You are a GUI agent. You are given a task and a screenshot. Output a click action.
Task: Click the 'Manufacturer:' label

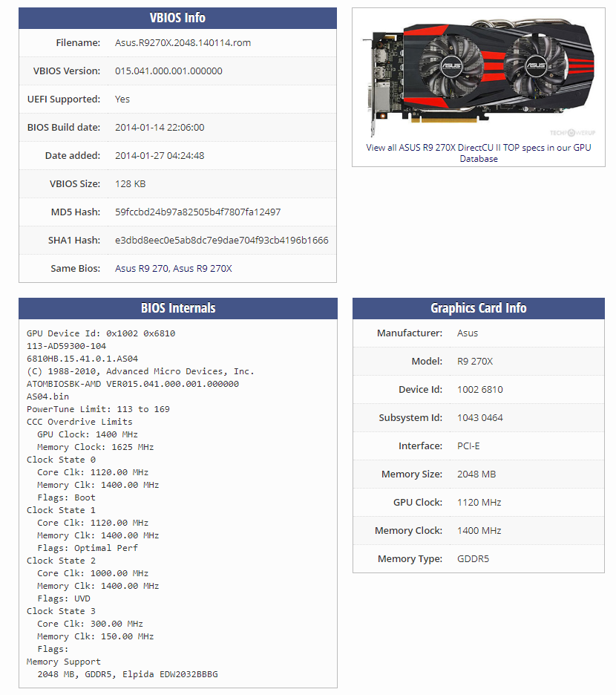point(410,333)
